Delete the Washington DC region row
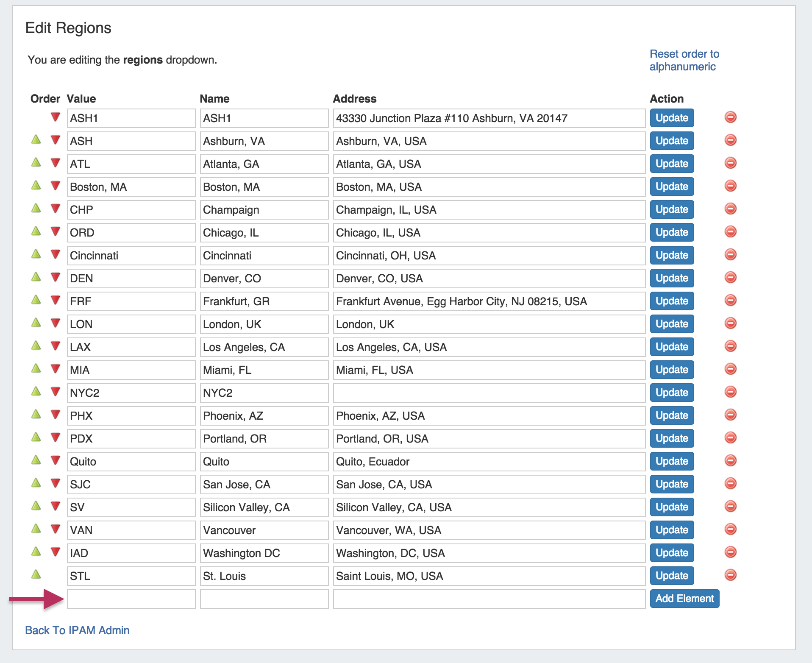Screen dimensions: 812x663 [730, 552]
